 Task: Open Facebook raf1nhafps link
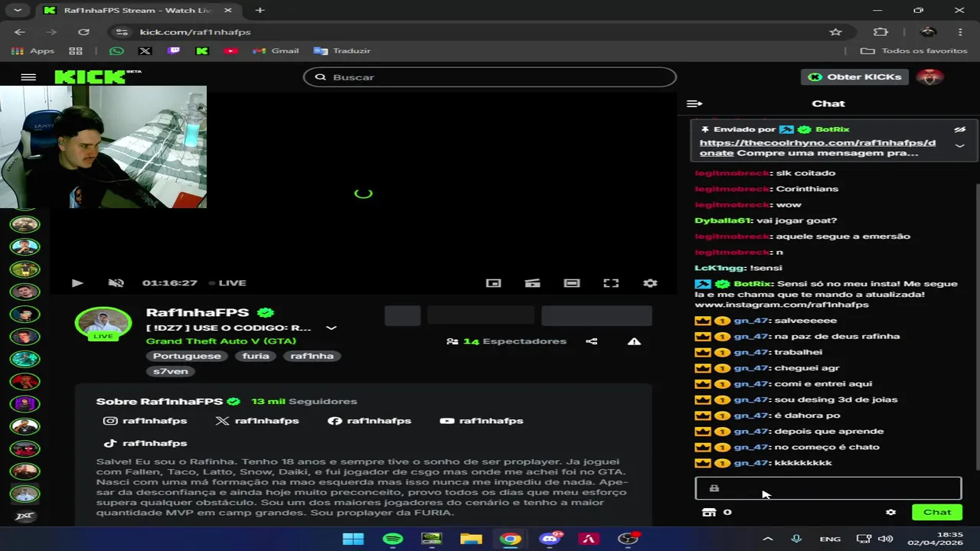(370, 421)
